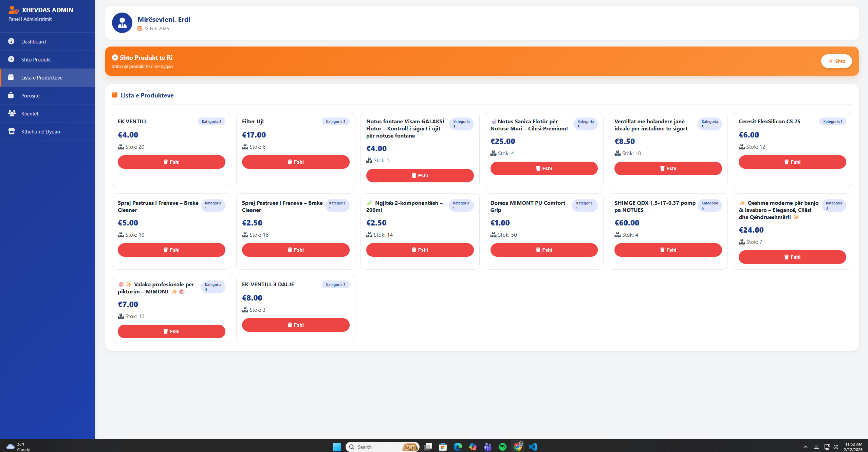The height and width of the screenshot is (452, 868).
Task: Click the Klientët users icon
Action: [12, 113]
